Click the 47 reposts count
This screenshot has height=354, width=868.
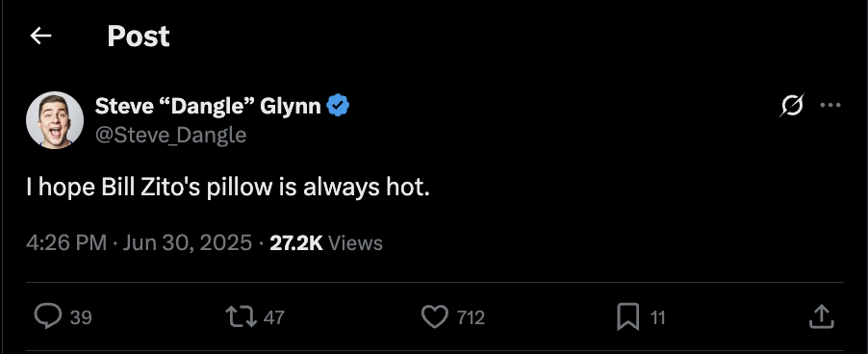pyautogui.click(x=273, y=317)
